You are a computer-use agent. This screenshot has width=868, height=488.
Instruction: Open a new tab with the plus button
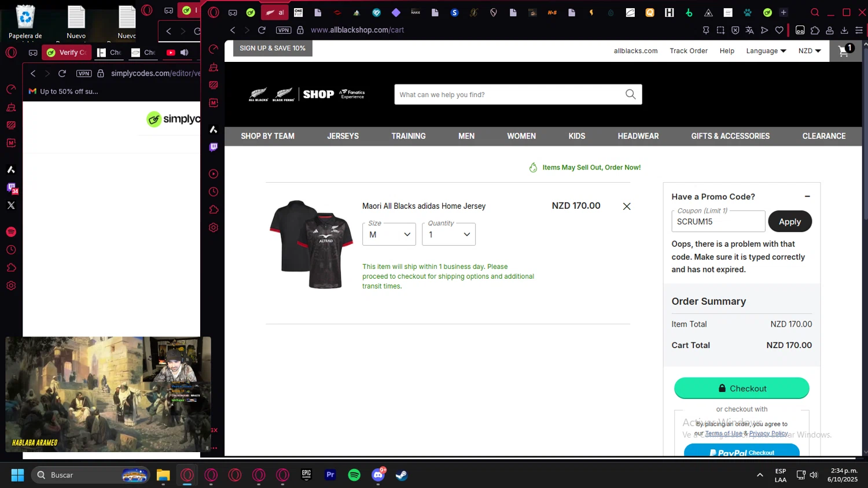[784, 12]
